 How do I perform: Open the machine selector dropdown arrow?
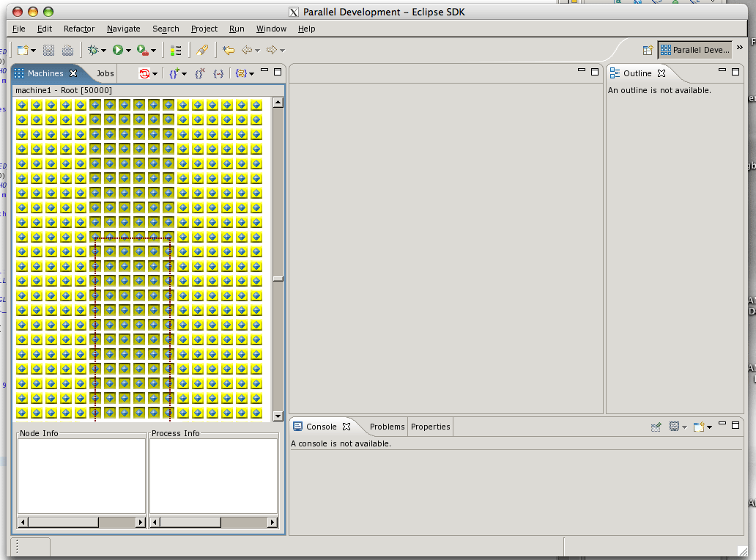click(155, 74)
